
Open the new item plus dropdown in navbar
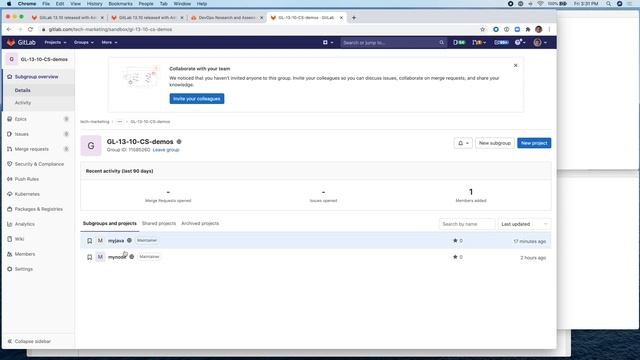[328, 42]
